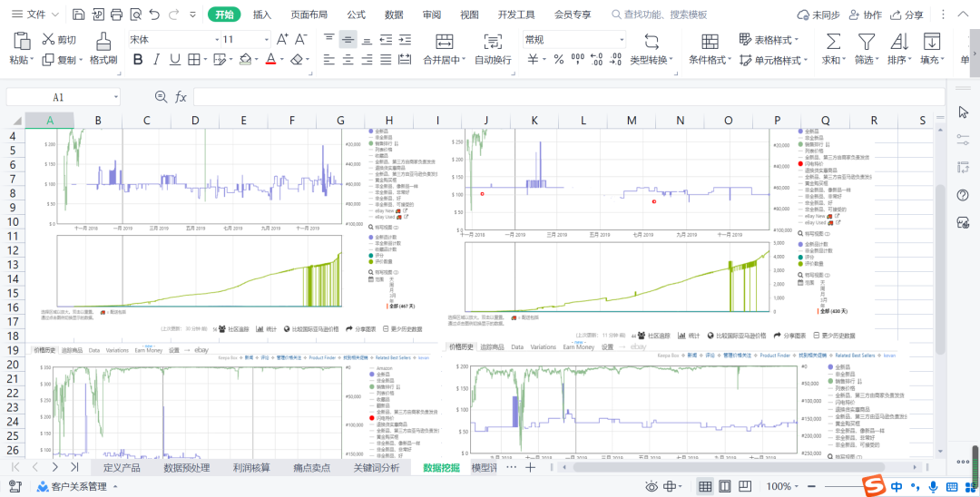This screenshot has width=980, height=497.
Task: Switch to normal view in status bar
Action: pos(705,486)
